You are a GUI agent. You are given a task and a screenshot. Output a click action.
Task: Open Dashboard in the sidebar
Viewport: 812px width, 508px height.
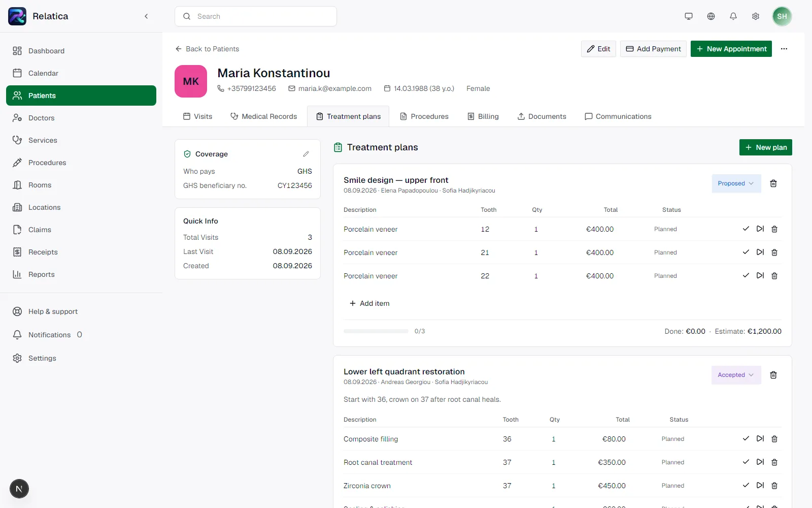point(81,51)
